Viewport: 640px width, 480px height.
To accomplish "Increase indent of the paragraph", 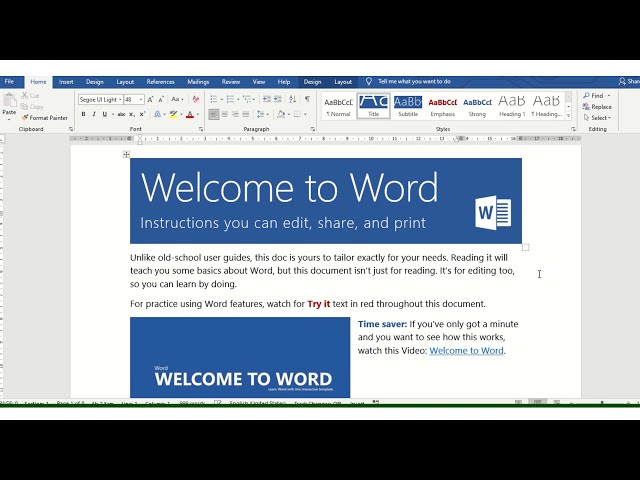I will coord(278,99).
